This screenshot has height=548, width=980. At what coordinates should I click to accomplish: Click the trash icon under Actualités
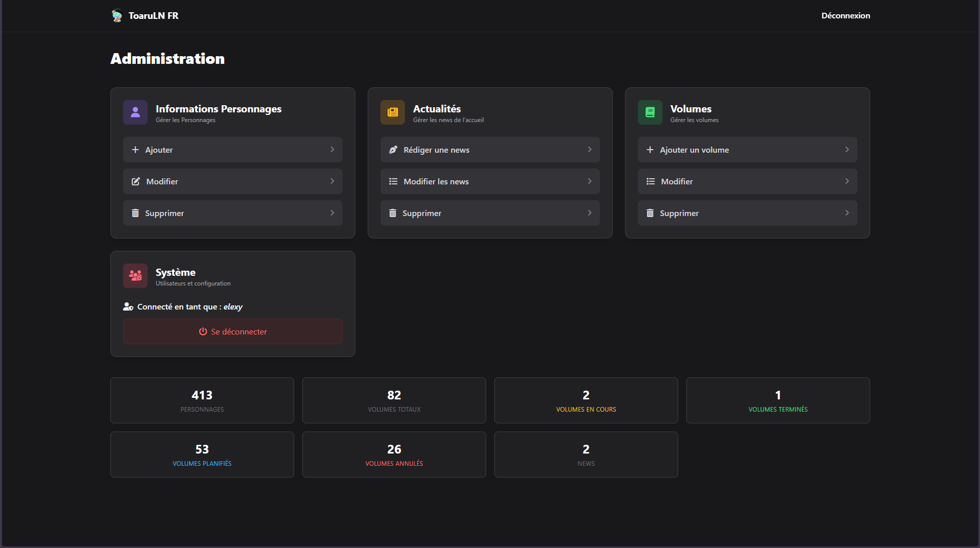pos(393,213)
